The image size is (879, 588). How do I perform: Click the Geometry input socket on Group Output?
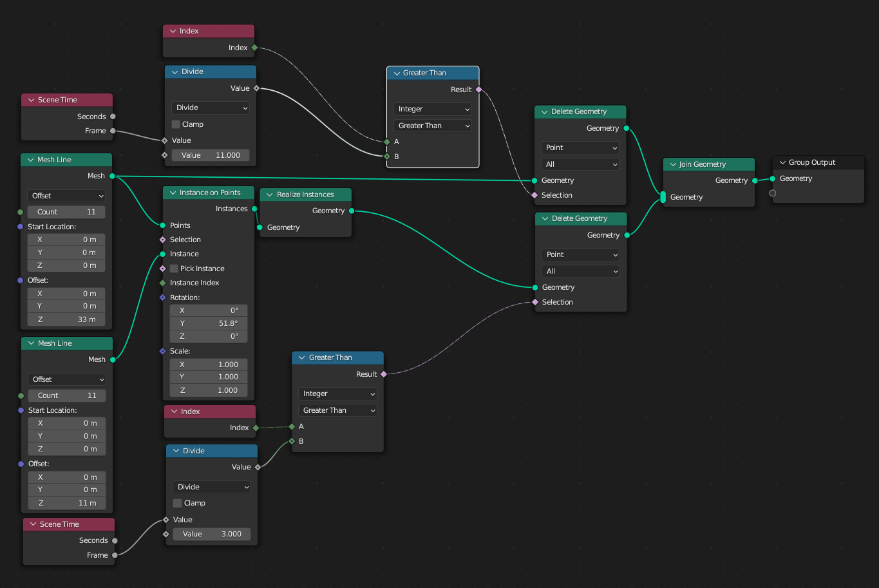[773, 178]
